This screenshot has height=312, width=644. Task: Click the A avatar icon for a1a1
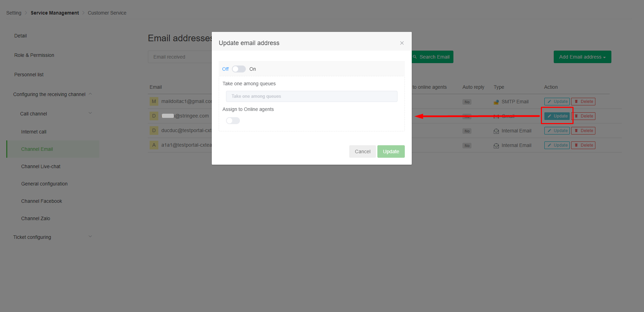pyautogui.click(x=154, y=145)
